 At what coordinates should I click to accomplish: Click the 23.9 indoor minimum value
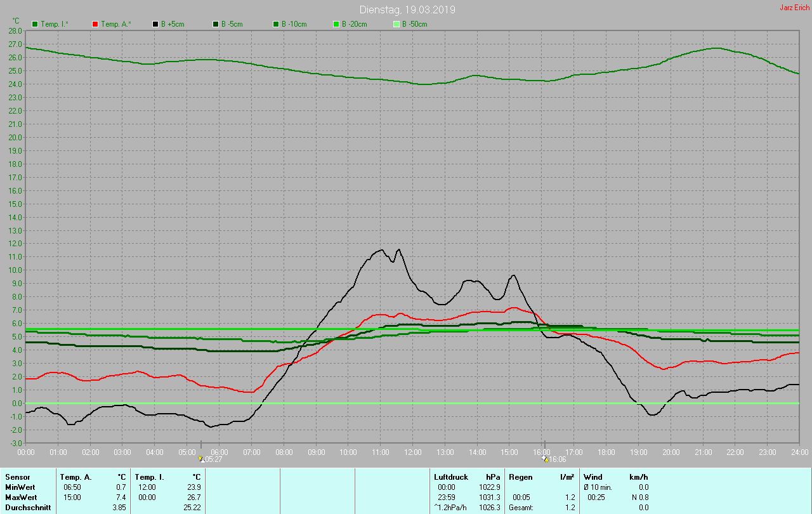(x=193, y=487)
